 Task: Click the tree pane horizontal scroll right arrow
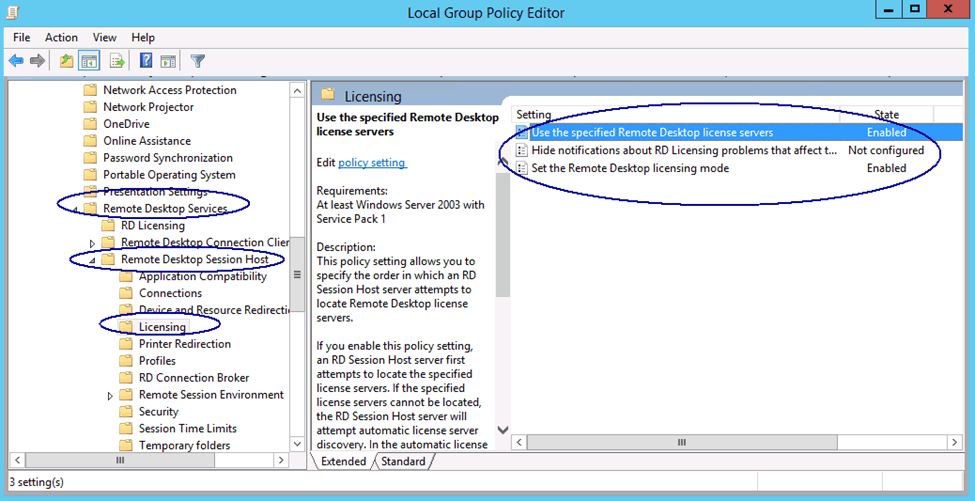coord(281,460)
